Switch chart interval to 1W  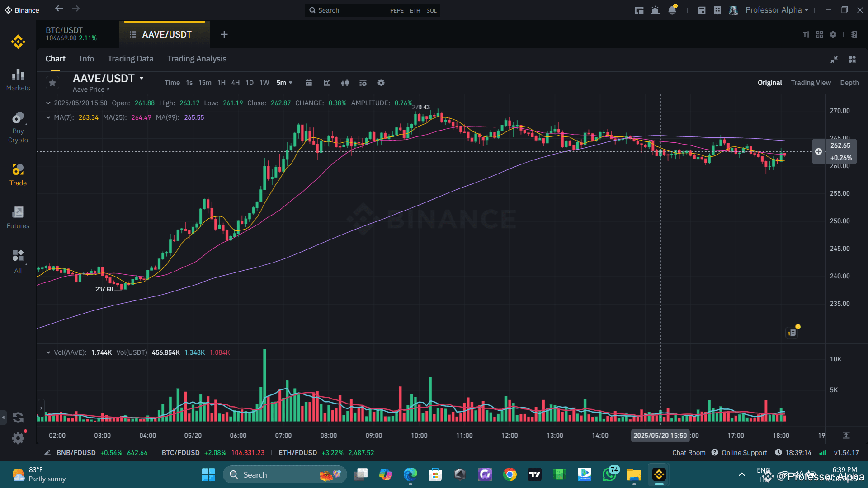pyautogui.click(x=264, y=83)
